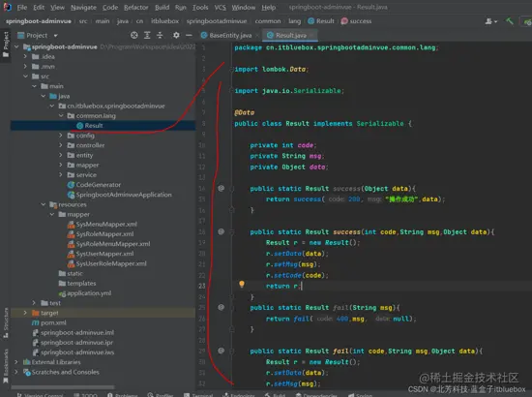Open the Refactor menu
The height and width of the screenshot is (397, 532).
coord(136,7)
